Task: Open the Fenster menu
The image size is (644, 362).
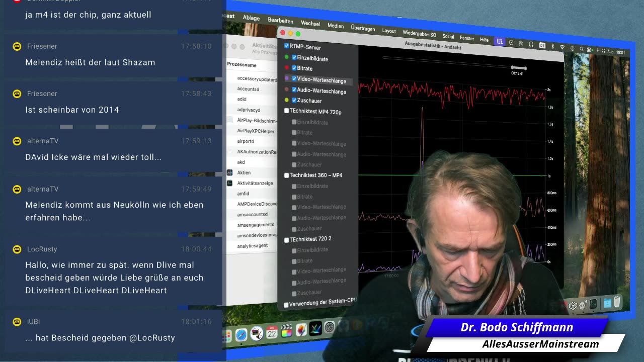Action: (467, 38)
